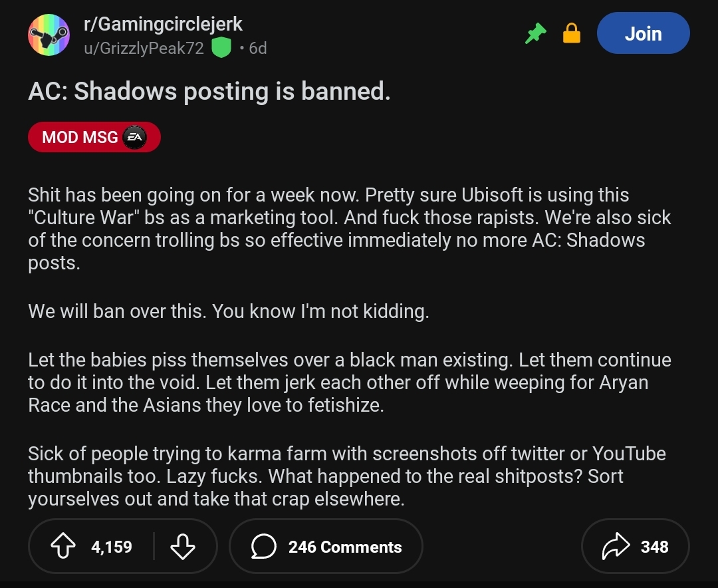Image resolution: width=718 pixels, height=588 pixels.
Task: Click the 'We will ban over this' paragraph
Action: click(x=229, y=311)
